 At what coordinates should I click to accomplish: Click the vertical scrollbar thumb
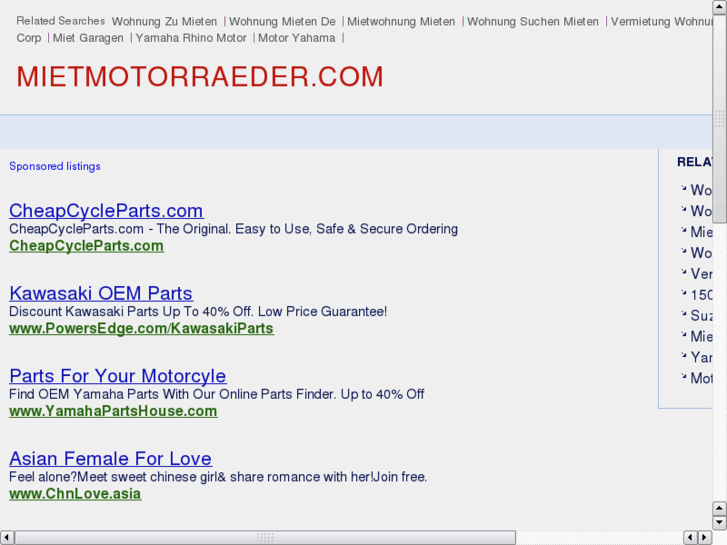point(719,118)
